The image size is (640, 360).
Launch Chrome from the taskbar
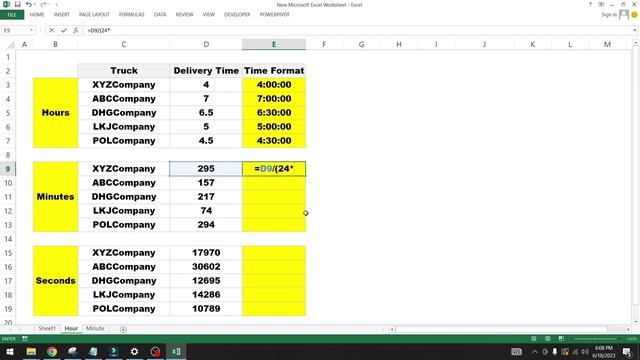[x=52, y=351]
